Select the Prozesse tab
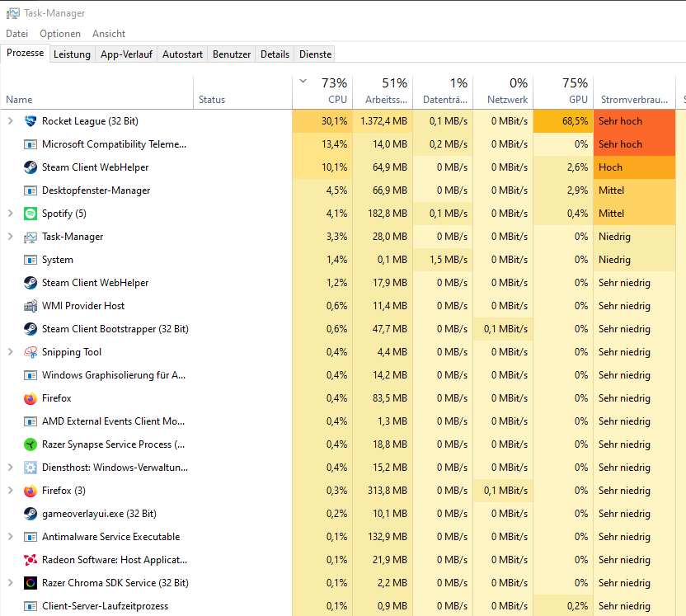 click(25, 53)
